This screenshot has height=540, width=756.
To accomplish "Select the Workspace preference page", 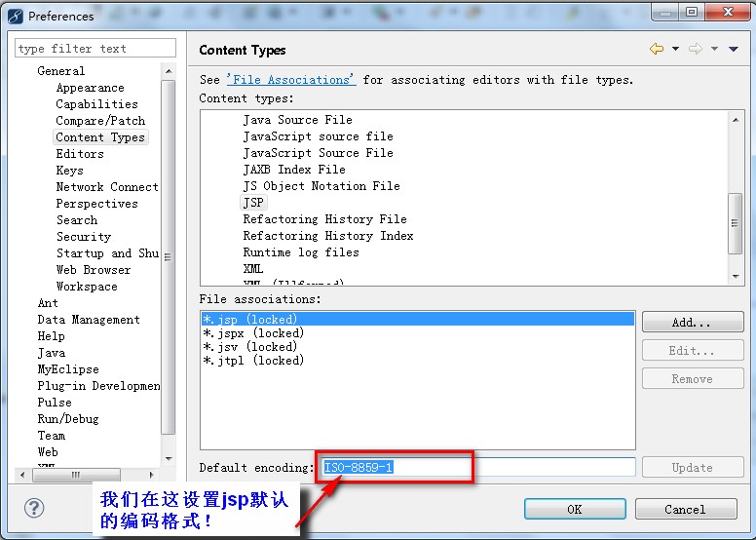I will click(x=87, y=287).
